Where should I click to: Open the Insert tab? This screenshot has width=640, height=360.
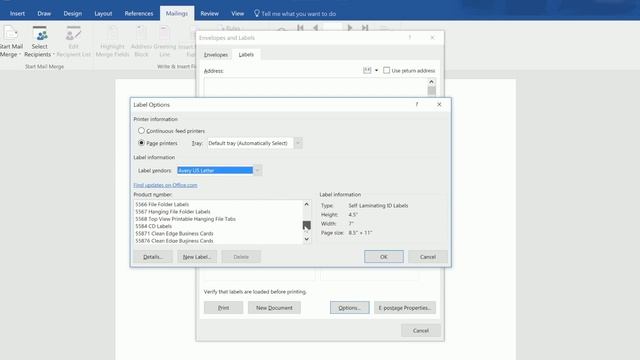click(x=17, y=13)
